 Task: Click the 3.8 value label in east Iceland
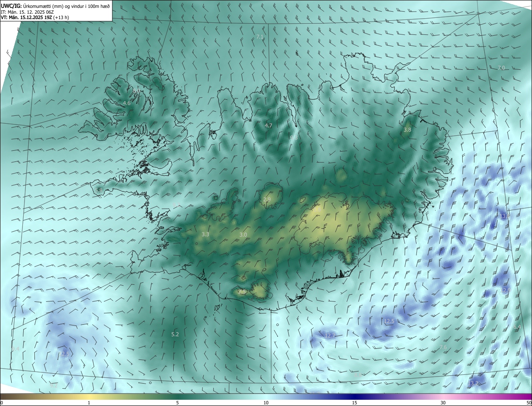(x=407, y=130)
